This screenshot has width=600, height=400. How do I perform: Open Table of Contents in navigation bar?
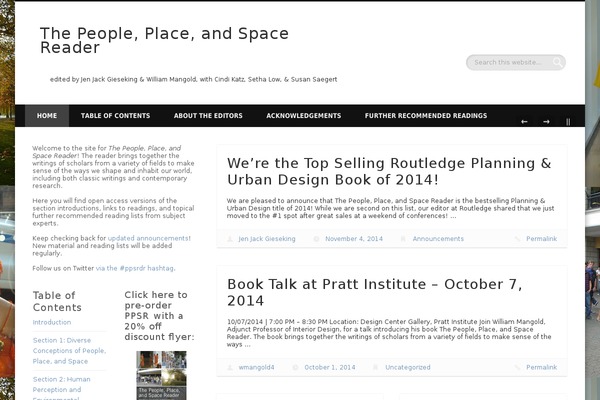coord(115,116)
